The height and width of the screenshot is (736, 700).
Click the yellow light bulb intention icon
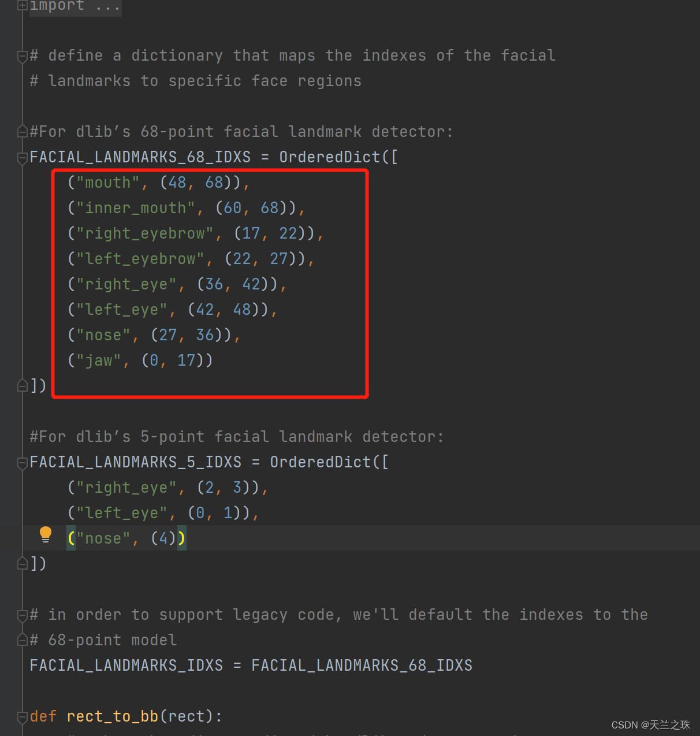tap(46, 534)
